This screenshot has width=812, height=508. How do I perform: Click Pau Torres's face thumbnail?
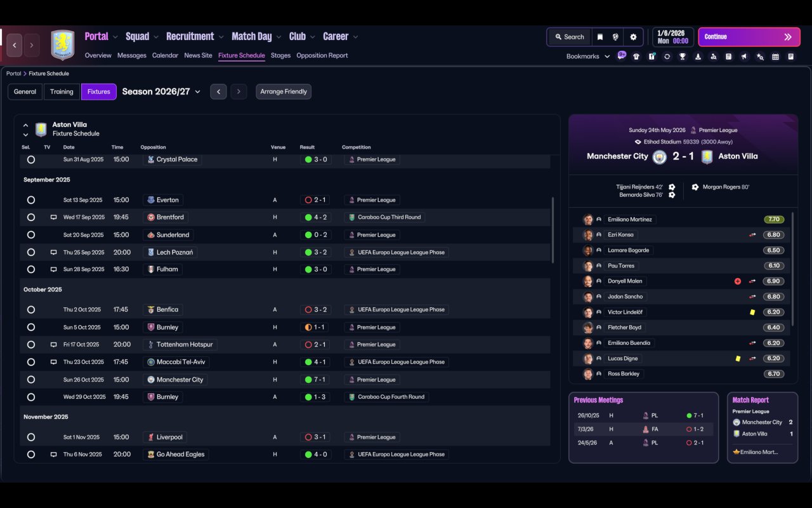(588, 266)
